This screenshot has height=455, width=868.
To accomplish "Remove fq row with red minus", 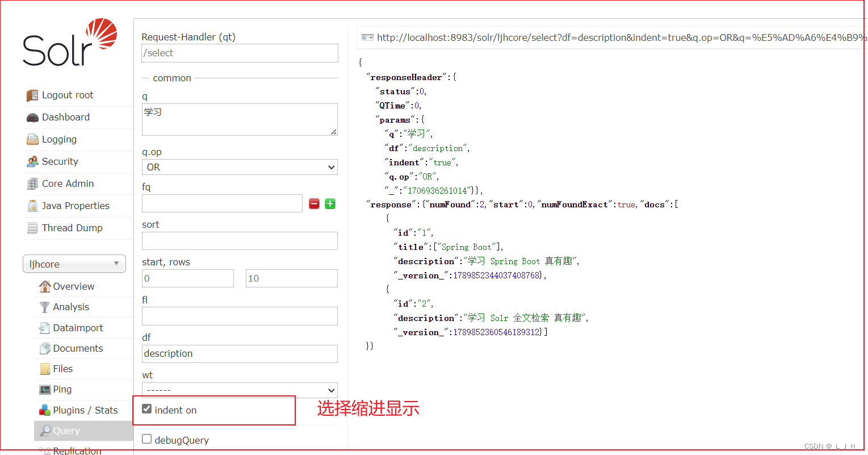I will coord(314,204).
